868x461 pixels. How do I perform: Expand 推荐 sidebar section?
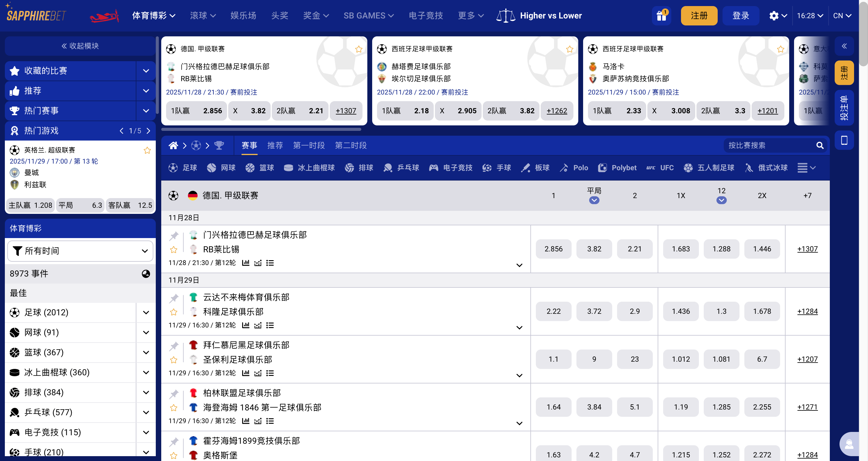coord(146,91)
